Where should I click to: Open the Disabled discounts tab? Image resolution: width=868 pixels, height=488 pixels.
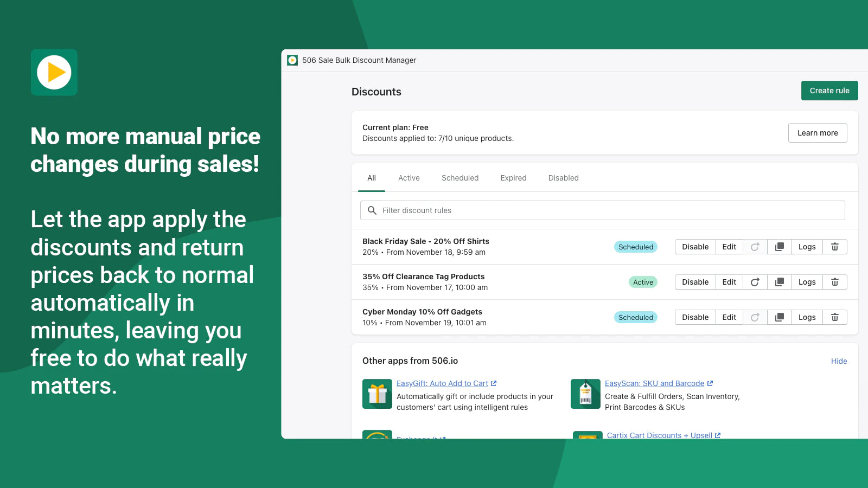(563, 178)
